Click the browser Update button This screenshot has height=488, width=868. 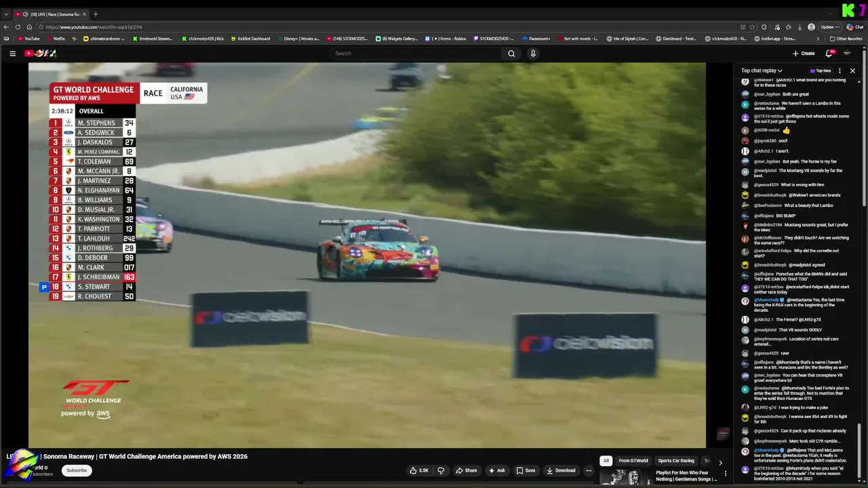pos(829,27)
